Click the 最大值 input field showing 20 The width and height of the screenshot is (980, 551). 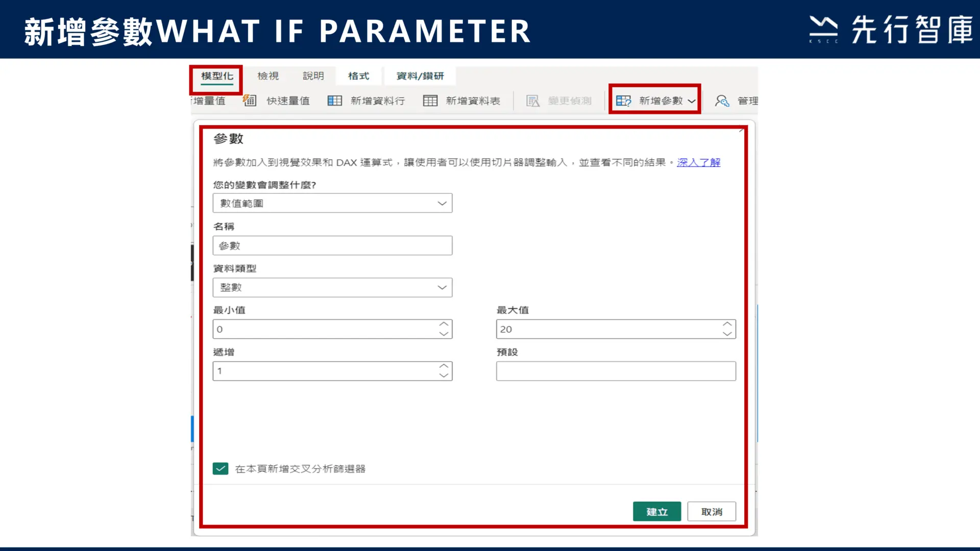616,329
